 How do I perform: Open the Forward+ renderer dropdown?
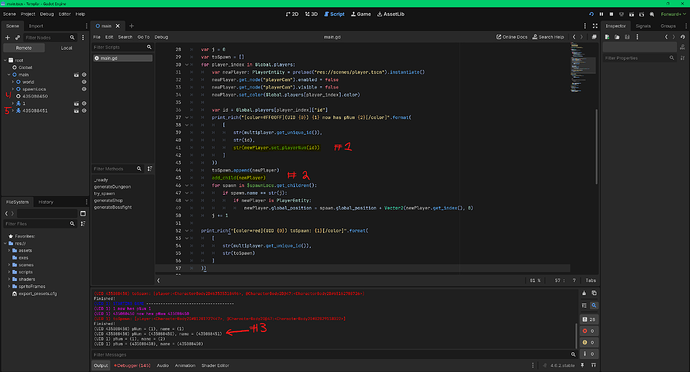(673, 14)
